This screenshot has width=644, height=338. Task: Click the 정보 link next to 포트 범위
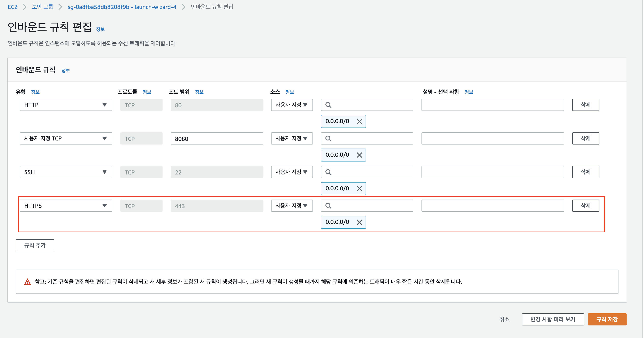click(x=199, y=92)
